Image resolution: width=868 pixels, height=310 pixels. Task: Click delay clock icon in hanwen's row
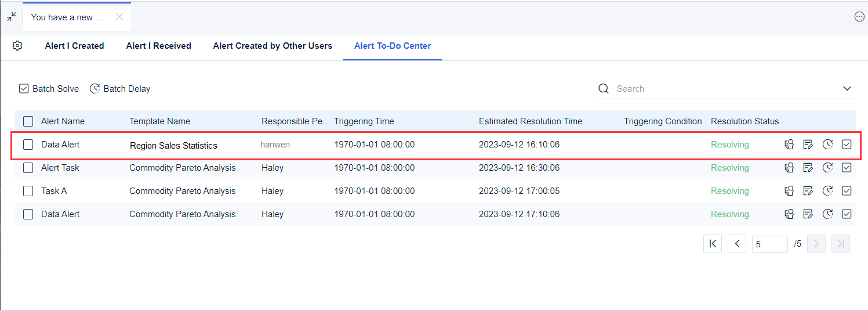pyautogui.click(x=827, y=145)
